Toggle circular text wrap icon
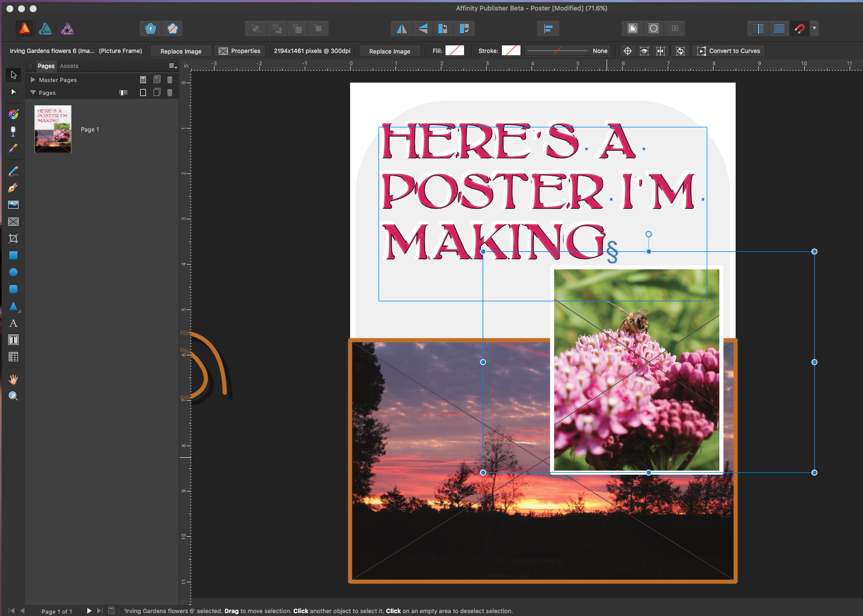The width and height of the screenshot is (863, 616). tap(654, 29)
